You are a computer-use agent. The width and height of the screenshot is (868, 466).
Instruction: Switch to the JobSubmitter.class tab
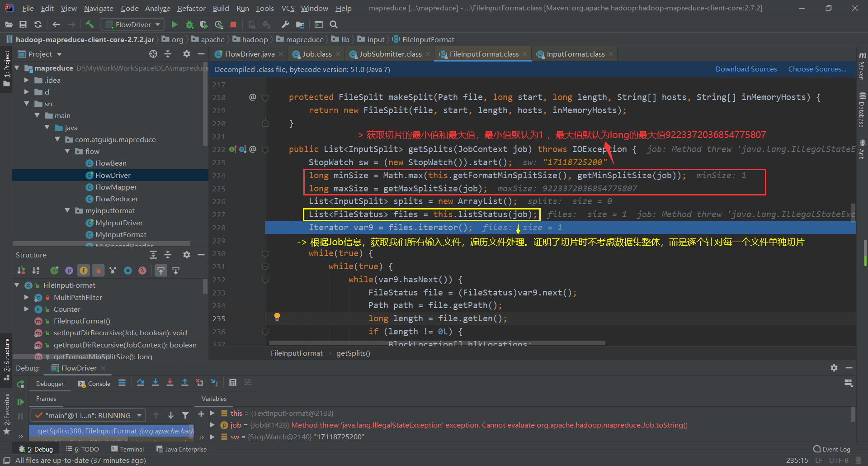(391, 54)
